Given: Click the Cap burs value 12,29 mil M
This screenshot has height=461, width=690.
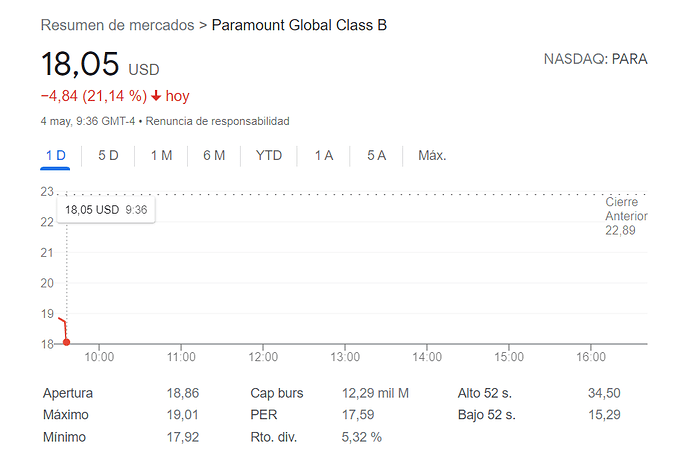Looking at the screenshot, I should point(375,393).
